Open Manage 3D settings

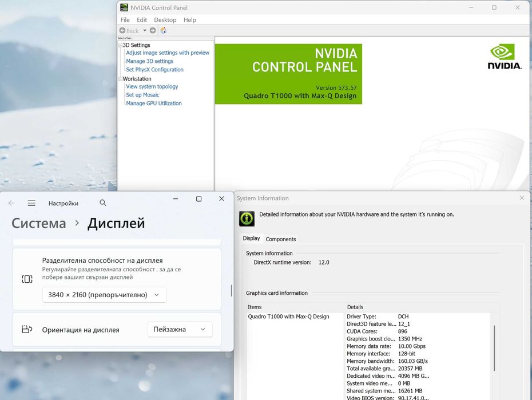click(x=150, y=61)
